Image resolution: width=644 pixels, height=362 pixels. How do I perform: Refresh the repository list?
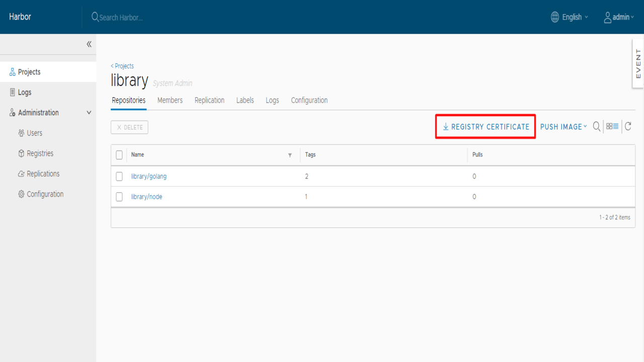628,127
